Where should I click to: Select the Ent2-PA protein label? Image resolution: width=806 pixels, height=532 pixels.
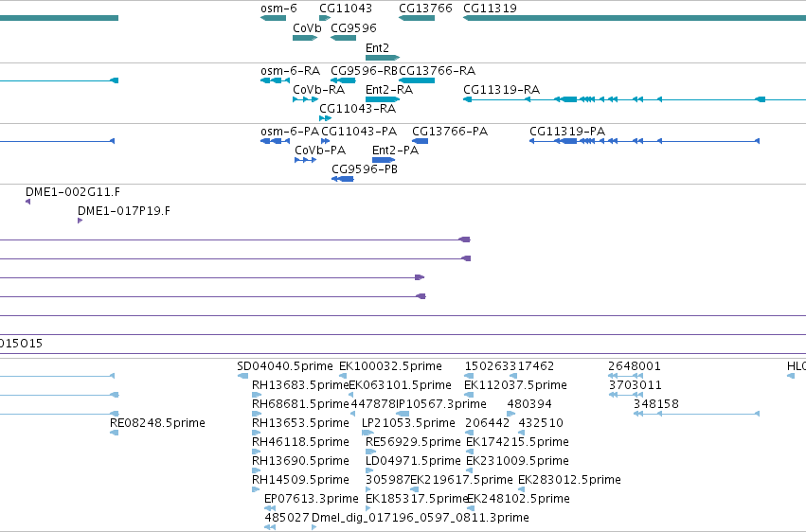point(395,151)
